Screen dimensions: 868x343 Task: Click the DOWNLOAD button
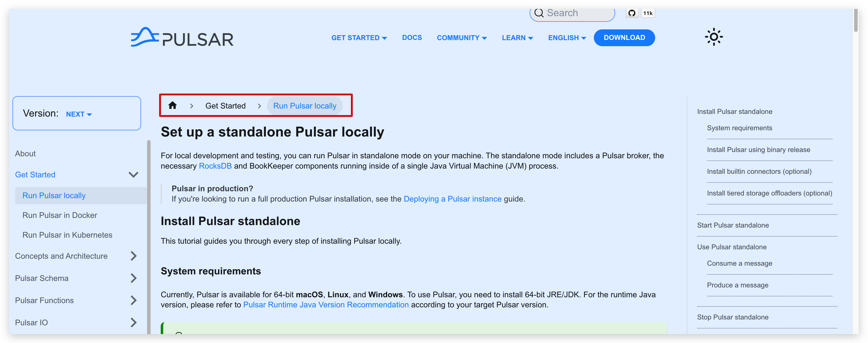624,37
